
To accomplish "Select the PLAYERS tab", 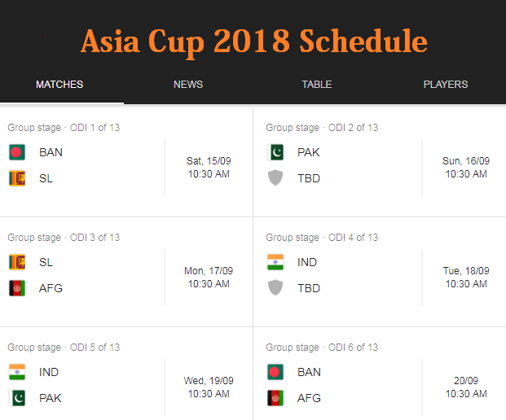I will click(445, 85).
